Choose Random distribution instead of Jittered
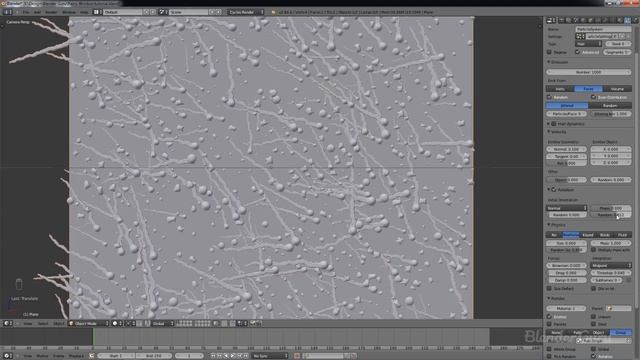 click(x=610, y=105)
